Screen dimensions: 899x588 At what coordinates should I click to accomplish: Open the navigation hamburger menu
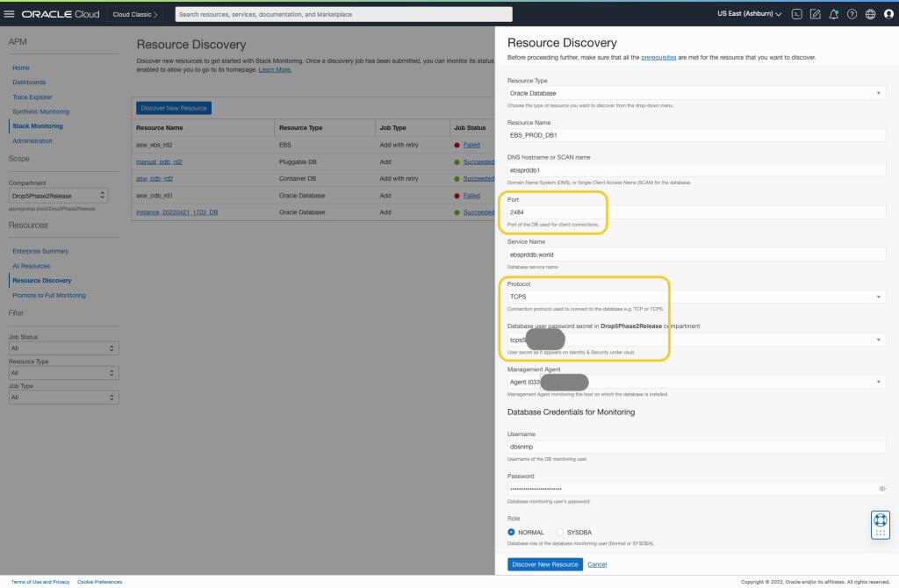[x=11, y=13]
